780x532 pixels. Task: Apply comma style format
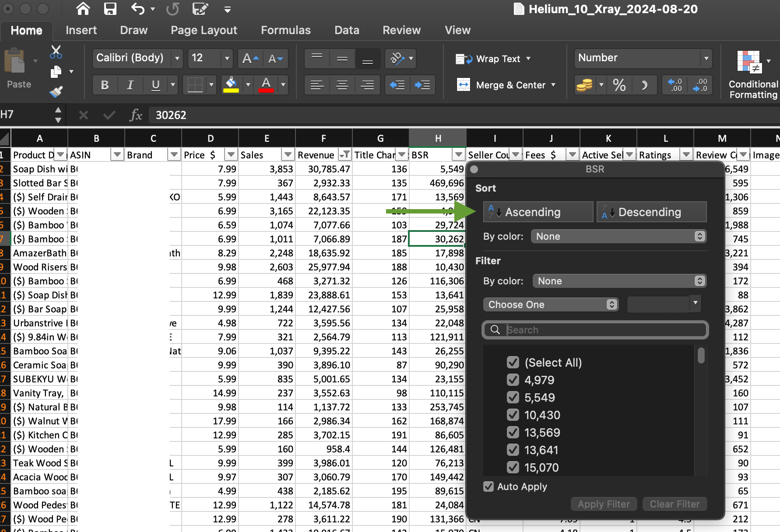(x=644, y=85)
